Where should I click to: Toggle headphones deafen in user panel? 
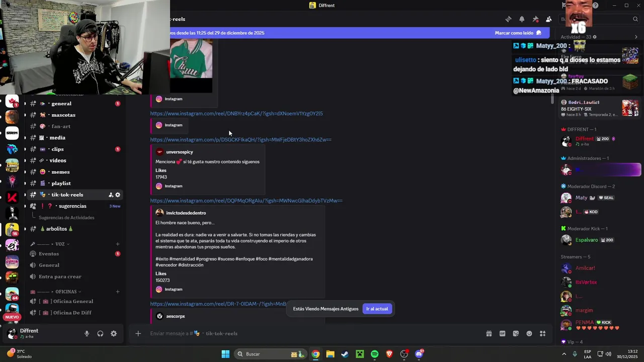click(100, 333)
